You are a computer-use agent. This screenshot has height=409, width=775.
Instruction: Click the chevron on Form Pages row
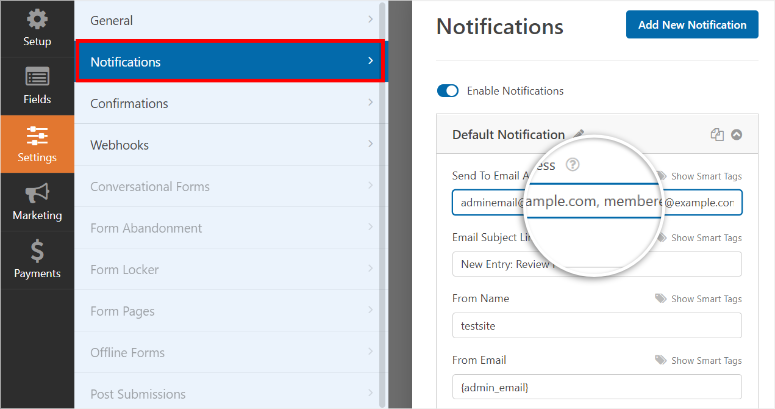(371, 310)
